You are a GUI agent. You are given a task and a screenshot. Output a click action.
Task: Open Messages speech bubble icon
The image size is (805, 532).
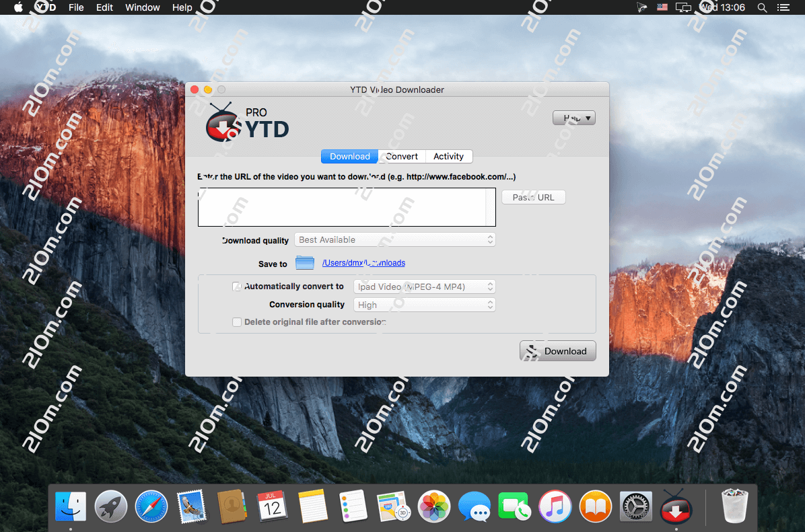point(475,506)
